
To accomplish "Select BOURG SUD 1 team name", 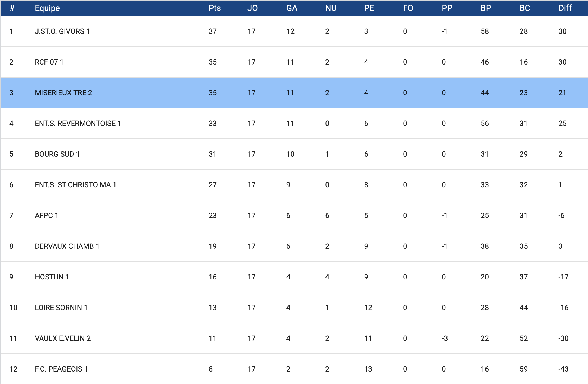I will pyautogui.click(x=57, y=154).
